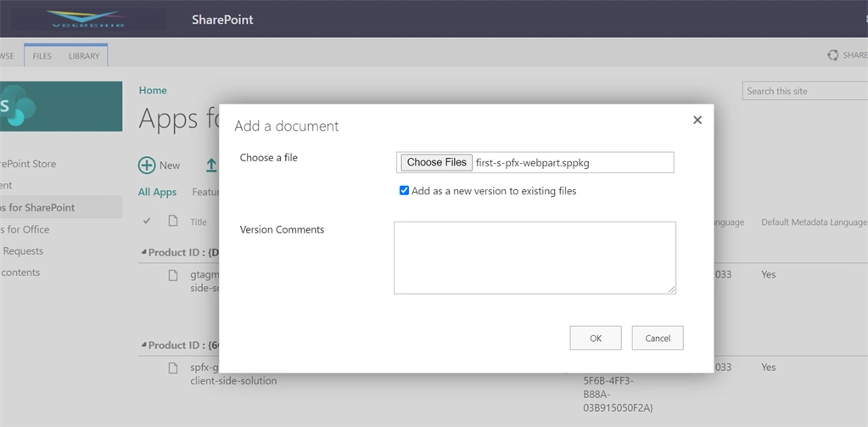Open the LIBRARY ribbon tab
Screen dimensions: 868x427
click(84, 56)
